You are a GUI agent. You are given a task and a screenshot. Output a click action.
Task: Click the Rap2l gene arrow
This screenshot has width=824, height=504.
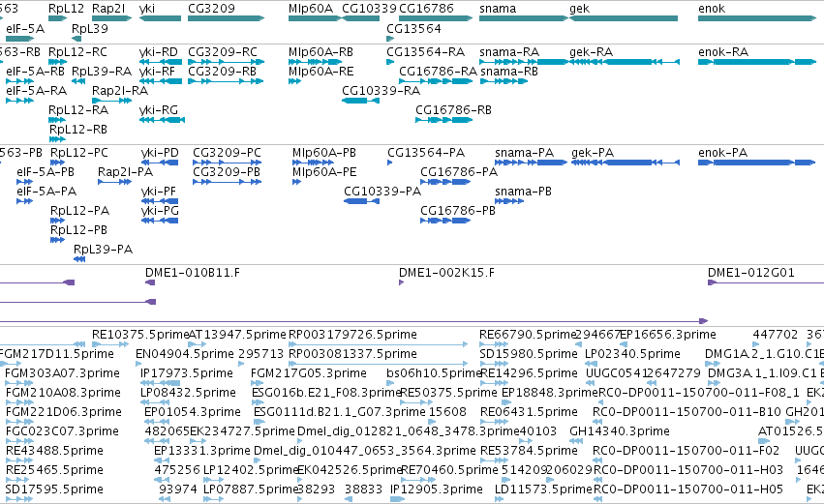[x=111, y=18]
